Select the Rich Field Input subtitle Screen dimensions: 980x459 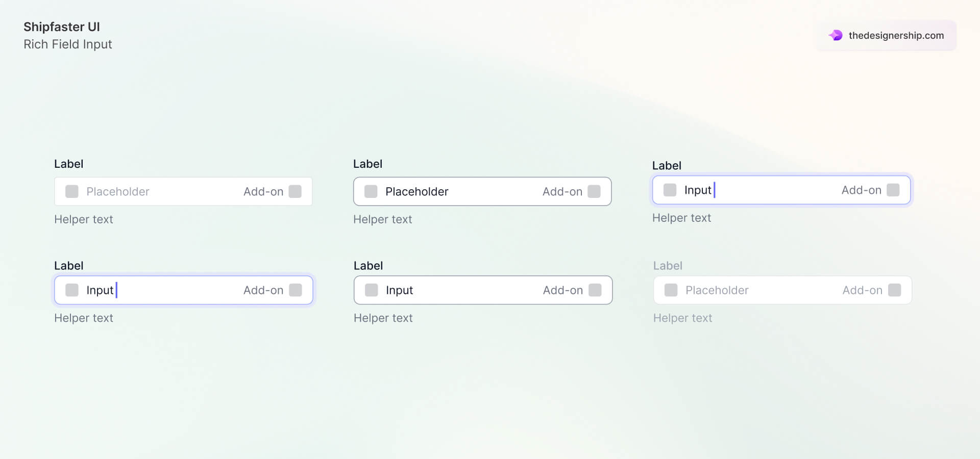pos(68,44)
